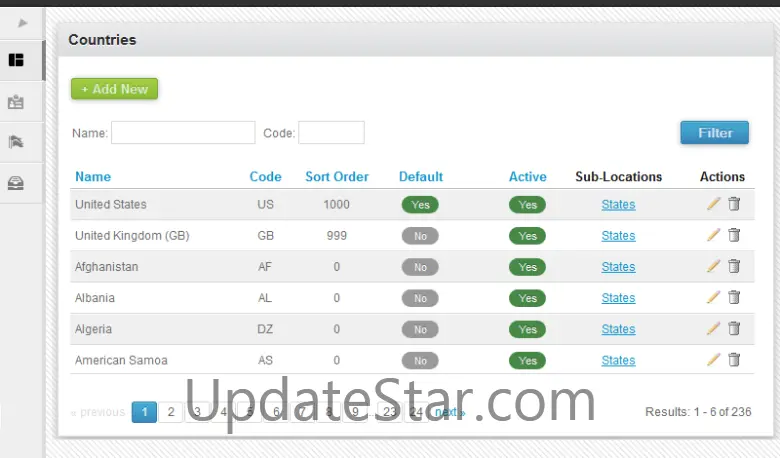Open the flags icon in sidebar
780x458 pixels.
[x=16, y=142]
